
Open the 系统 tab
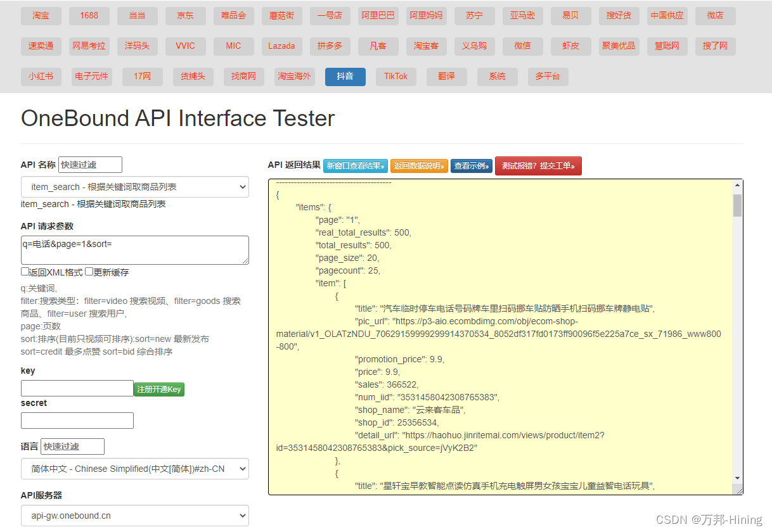[498, 77]
